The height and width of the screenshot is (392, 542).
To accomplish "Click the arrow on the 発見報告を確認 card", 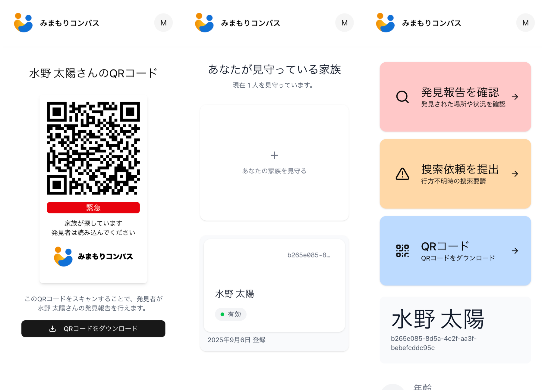I will tap(515, 97).
